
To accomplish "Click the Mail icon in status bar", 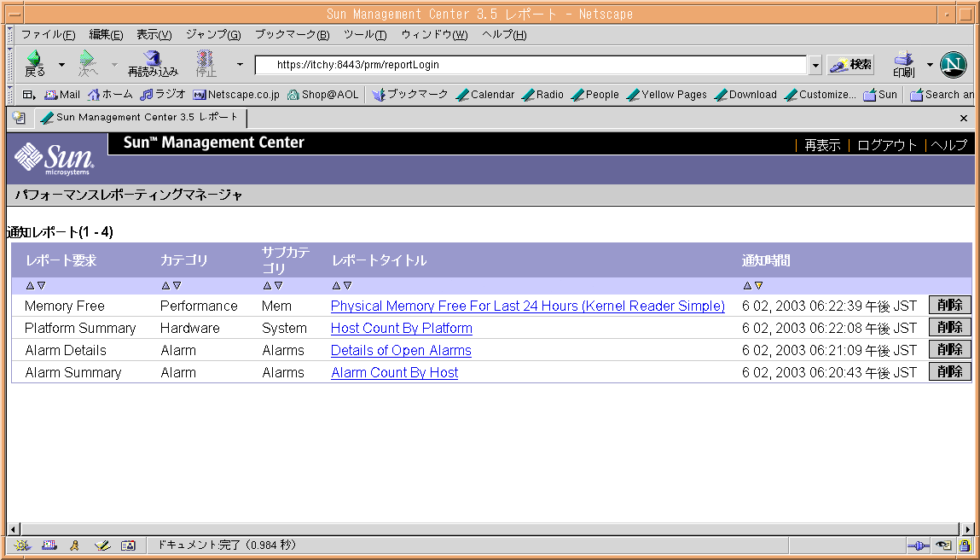I will click(49, 545).
